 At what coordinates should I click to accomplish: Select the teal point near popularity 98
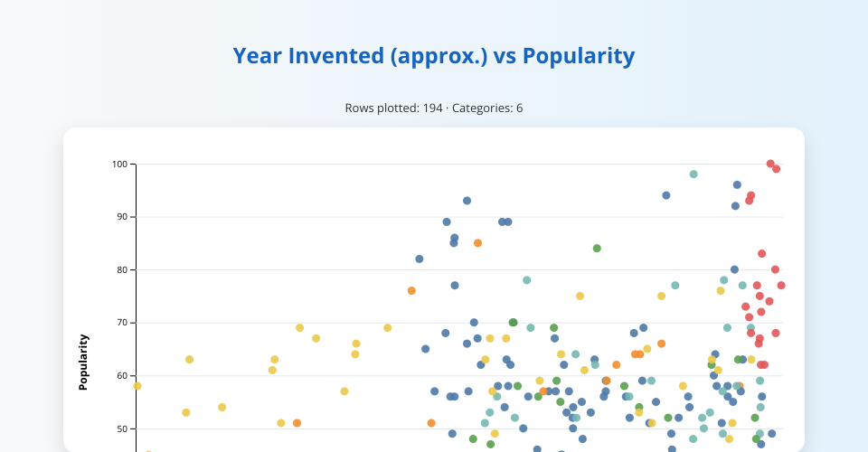coord(693,174)
